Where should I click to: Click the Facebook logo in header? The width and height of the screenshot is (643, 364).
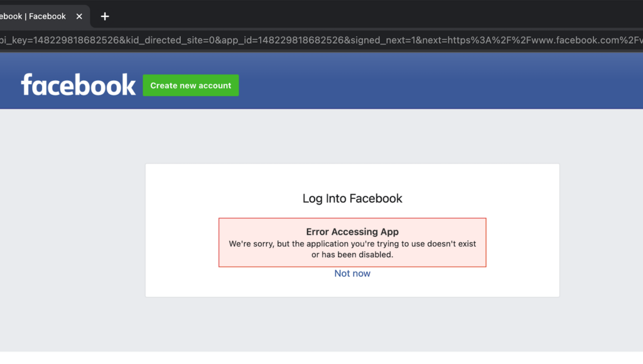coord(78,85)
